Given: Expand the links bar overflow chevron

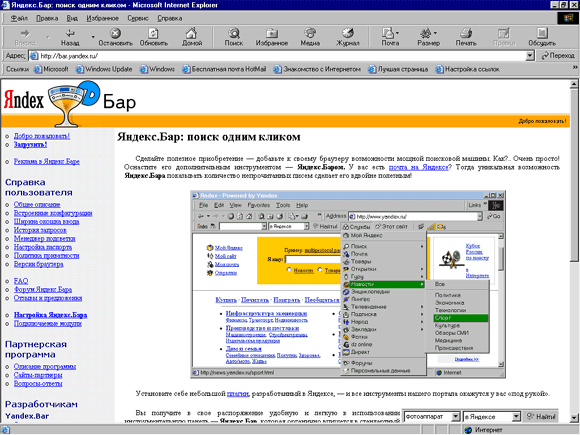Looking at the screenshot, I should pos(575,67).
